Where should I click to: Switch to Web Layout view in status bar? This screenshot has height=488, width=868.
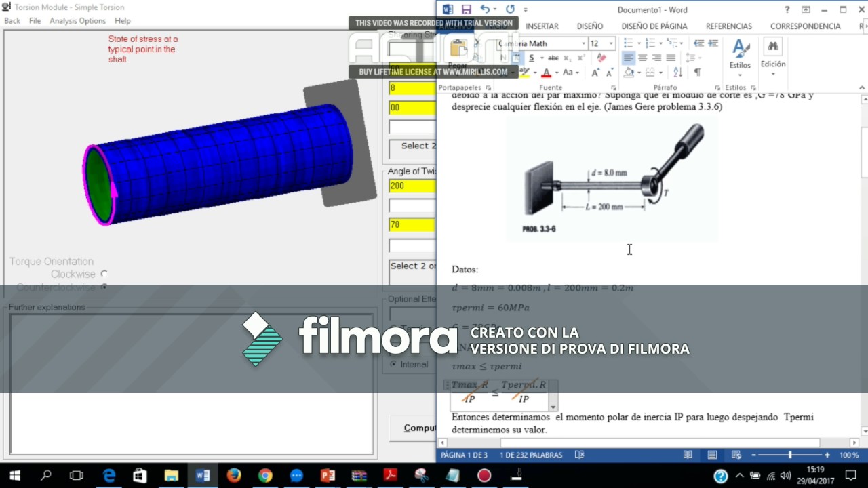[x=736, y=455]
